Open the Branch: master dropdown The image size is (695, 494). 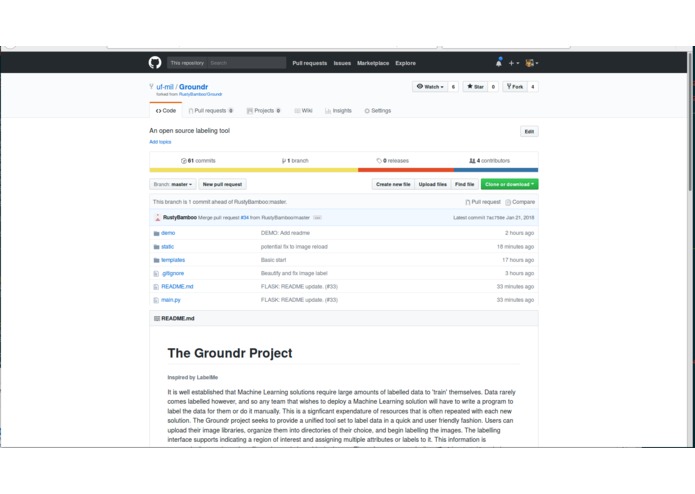tap(173, 184)
